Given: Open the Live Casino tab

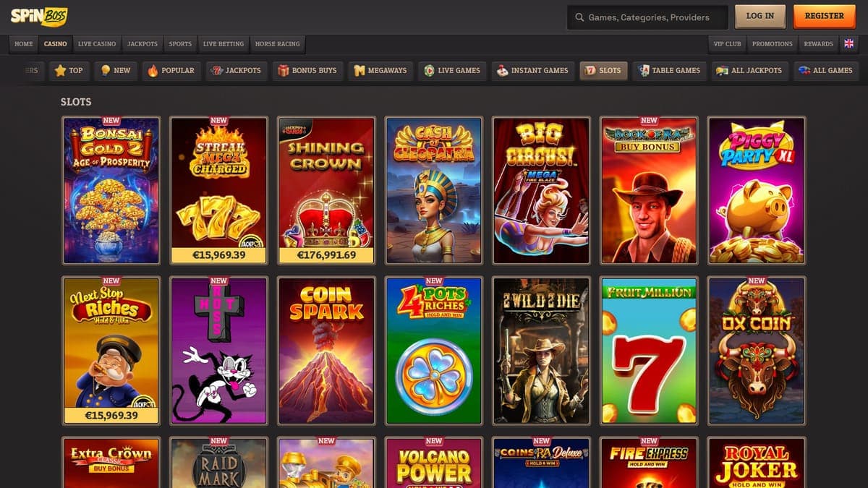Looking at the screenshot, I should coord(97,44).
